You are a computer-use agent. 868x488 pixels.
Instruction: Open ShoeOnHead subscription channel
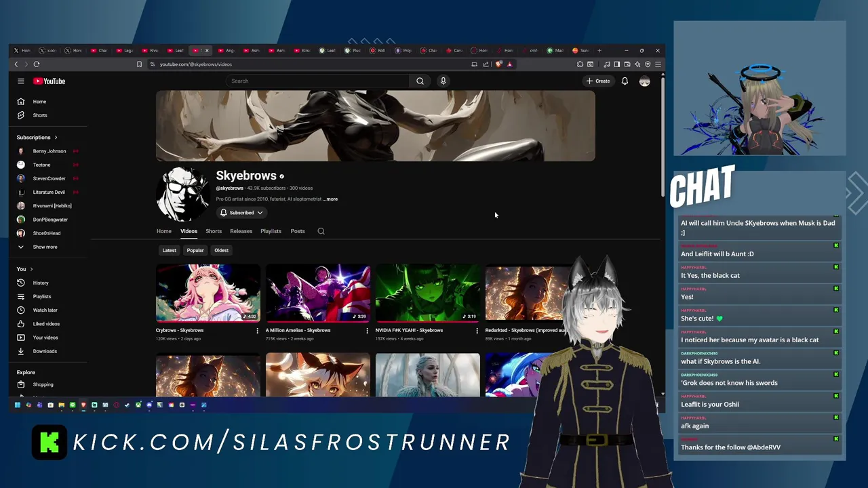[47, 233]
